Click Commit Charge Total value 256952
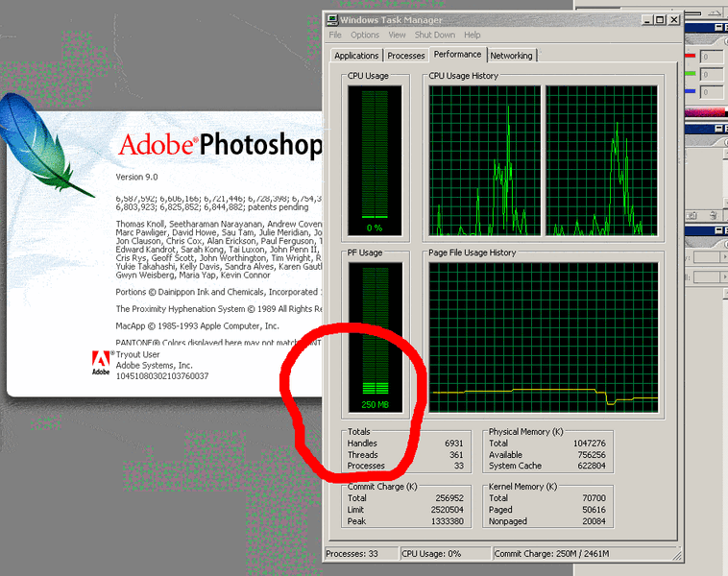Image resolution: width=728 pixels, height=576 pixels. pyautogui.click(x=449, y=498)
